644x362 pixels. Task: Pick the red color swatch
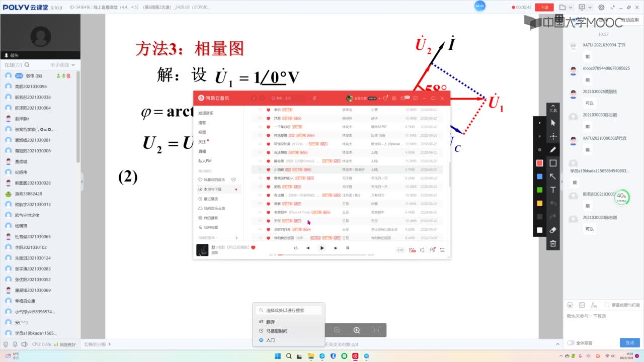[x=540, y=163]
